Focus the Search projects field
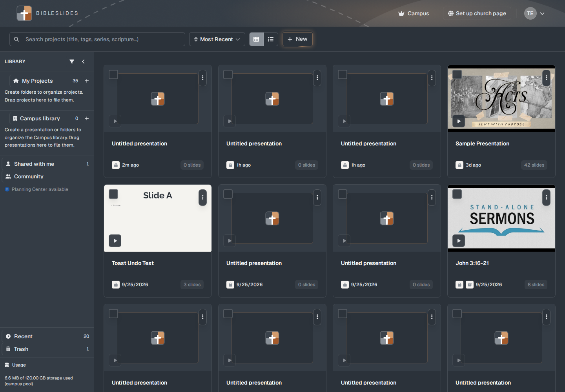This screenshot has width=565, height=392. (97, 39)
